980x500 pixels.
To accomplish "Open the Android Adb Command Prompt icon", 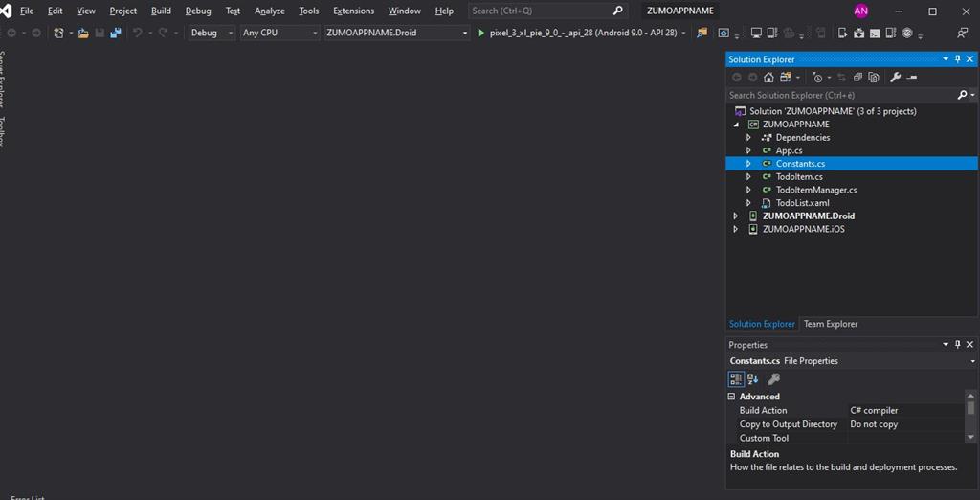I will tap(875, 34).
